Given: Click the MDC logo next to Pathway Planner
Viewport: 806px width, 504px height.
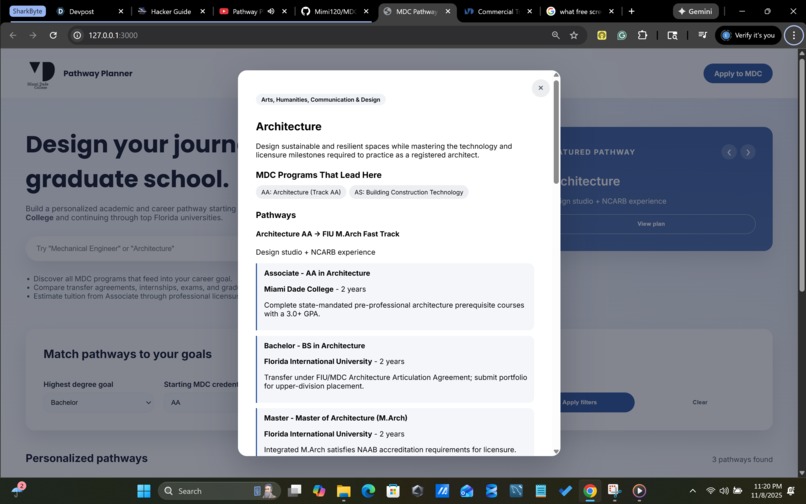Looking at the screenshot, I should point(41,75).
